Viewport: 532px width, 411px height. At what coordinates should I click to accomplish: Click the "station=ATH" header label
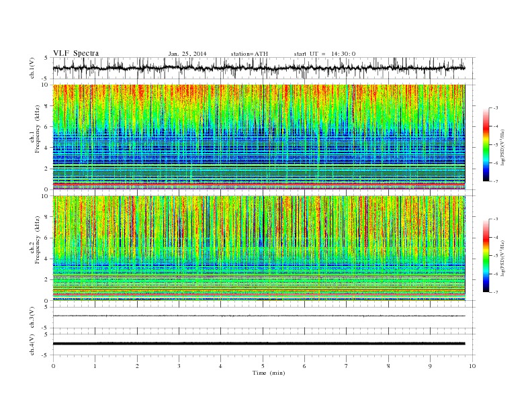pyautogui.click(x=249, y=54)
